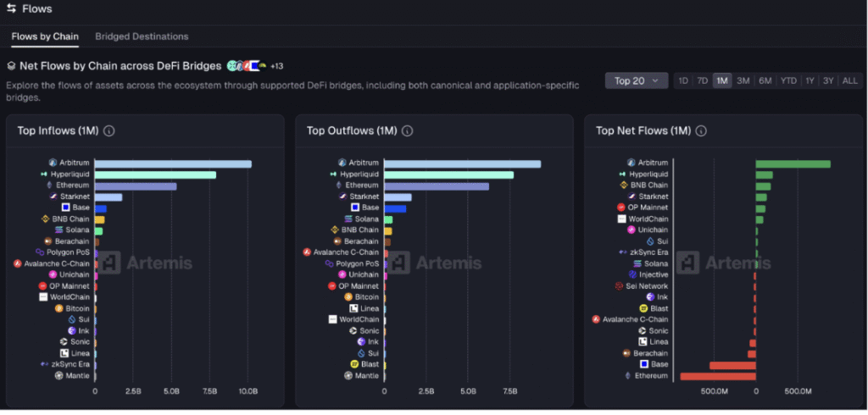Select the 7D time range
Image resolution: width=868 pixels, height=415 pixels.
tap(702, 80)
